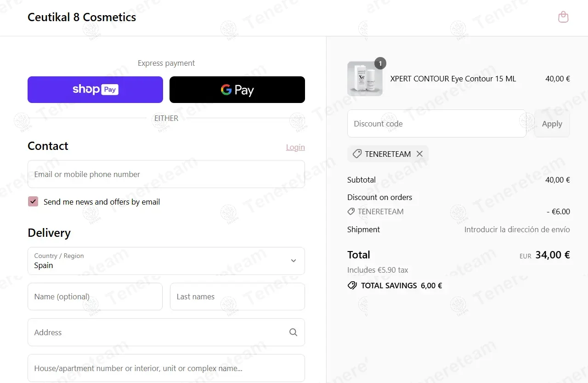588x383 pixels.
Task: Pay with Google Pay
Action: point(237,90)
